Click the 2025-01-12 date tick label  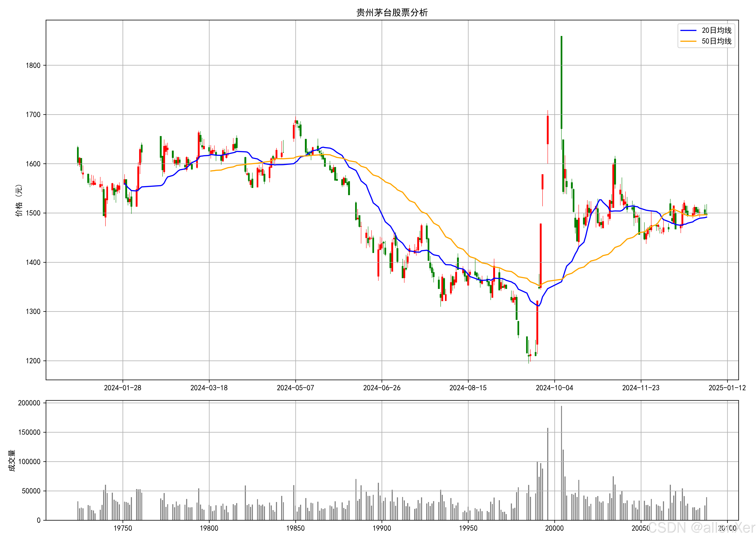pyautogui.click(x=727, y=388)
